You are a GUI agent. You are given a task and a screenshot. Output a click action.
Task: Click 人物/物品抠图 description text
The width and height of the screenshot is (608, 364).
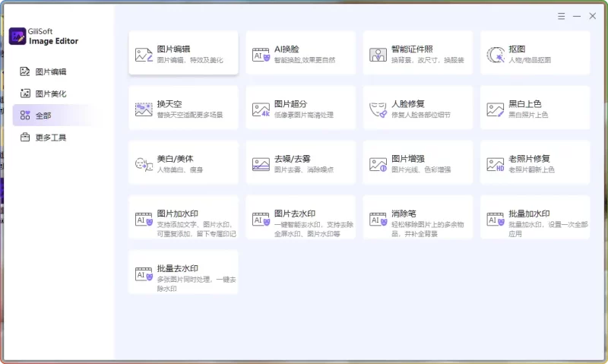(x=530, y=60)
